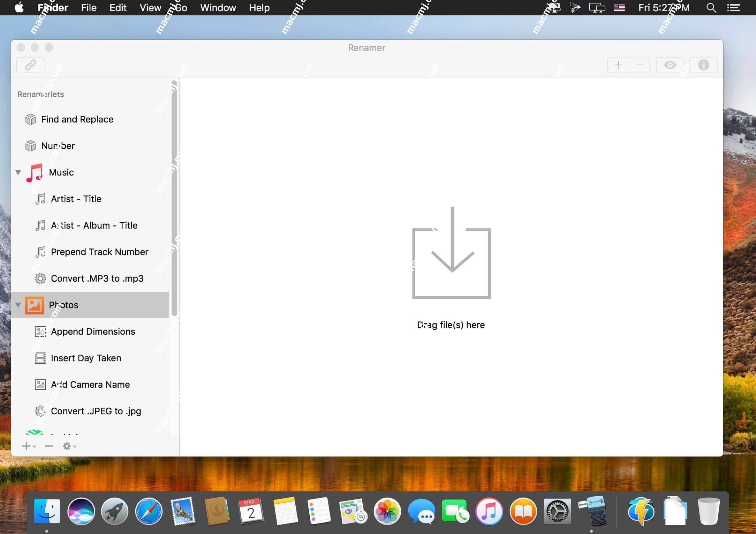Collapse the Photos renamelet group
756x534 pixels.
tap(18, 305)
